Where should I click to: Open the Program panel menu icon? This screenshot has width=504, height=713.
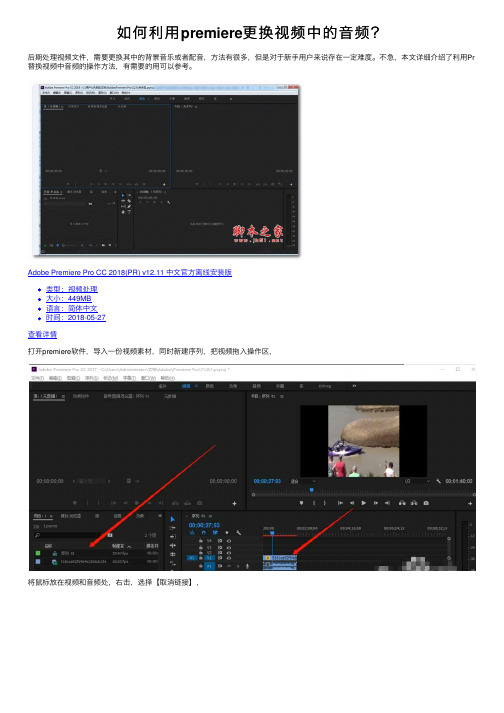point(282,396)
